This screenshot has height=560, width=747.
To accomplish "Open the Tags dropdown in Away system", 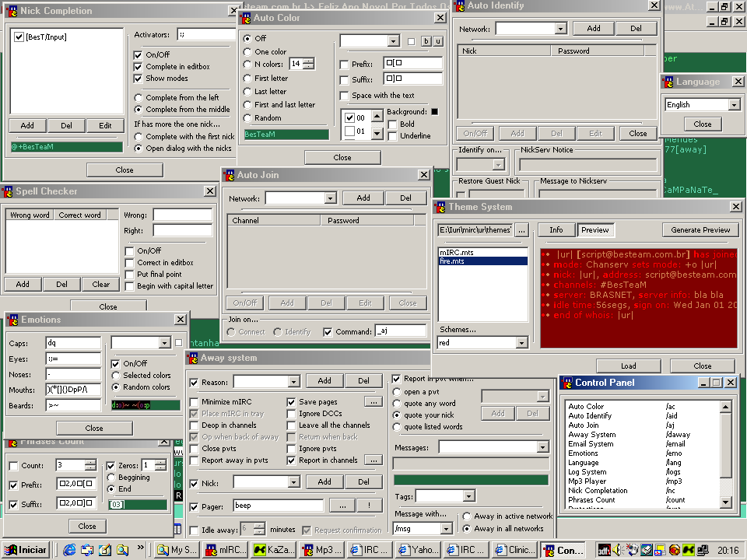I will 469,497.
